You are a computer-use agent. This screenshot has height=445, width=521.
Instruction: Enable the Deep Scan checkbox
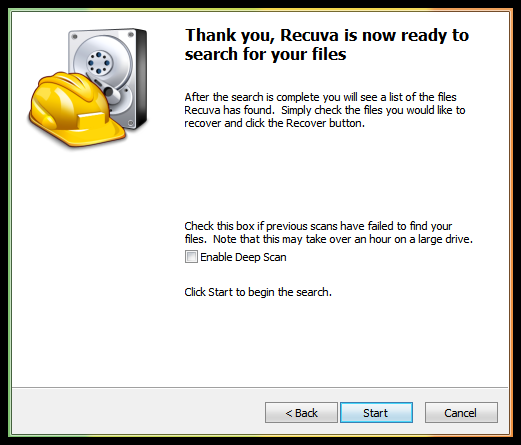(x=191, y=257)
